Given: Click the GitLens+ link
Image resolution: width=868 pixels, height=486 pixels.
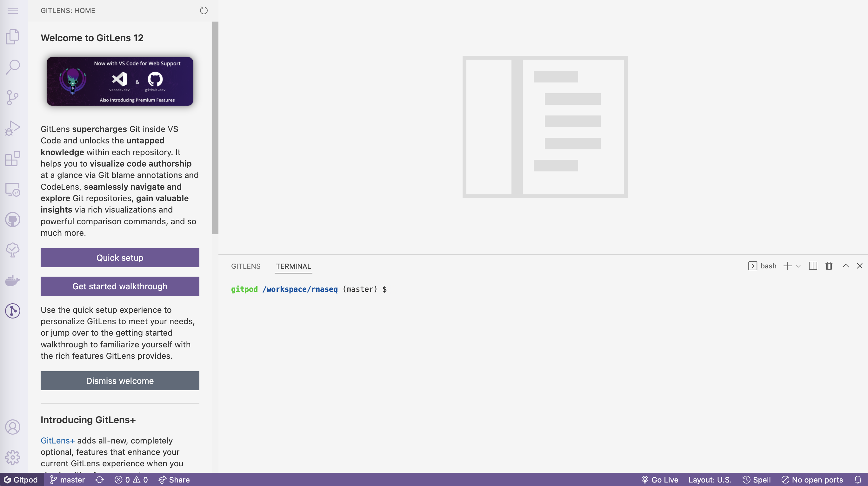Looking at the screenshot, I should point(57,441).
